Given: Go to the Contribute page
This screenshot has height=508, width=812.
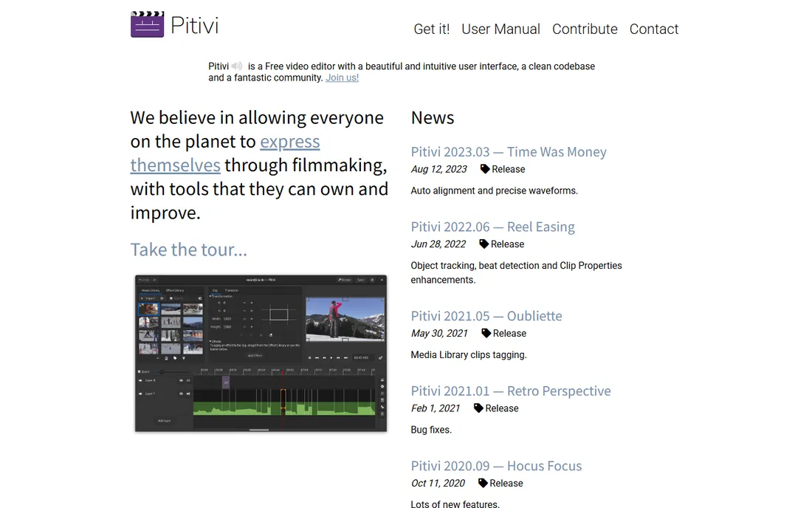Looking at the screenshot, I should click(585, 29).
